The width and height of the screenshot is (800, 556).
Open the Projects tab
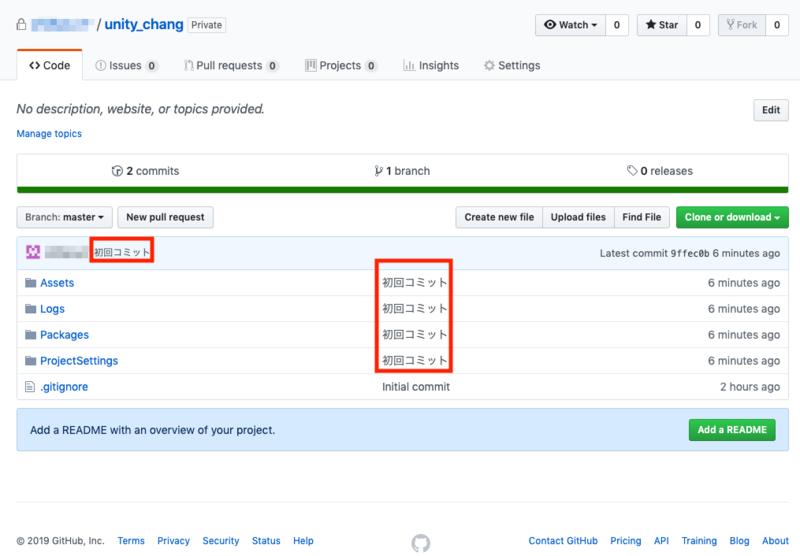coord(341,65)
